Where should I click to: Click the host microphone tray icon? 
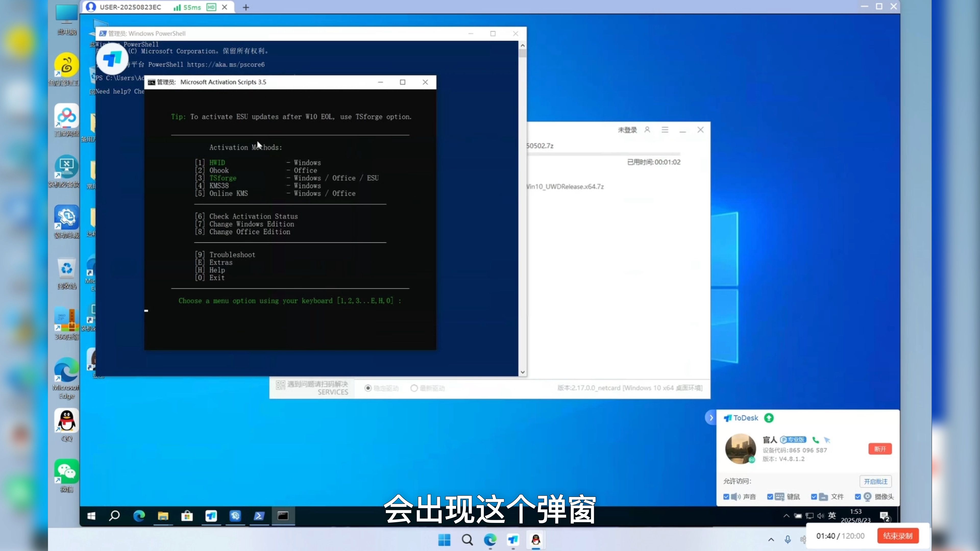[788, 539]
